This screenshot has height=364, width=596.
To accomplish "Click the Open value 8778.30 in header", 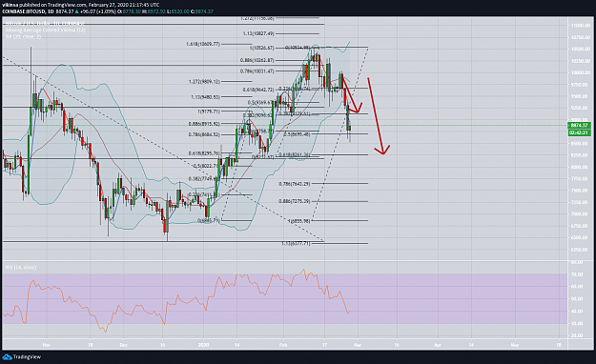I will tap(132, 11).
